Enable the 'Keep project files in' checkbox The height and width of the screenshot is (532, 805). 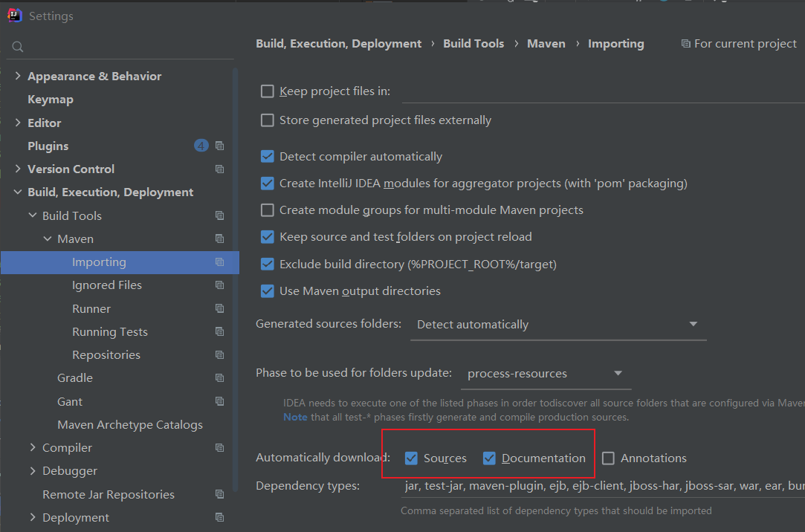coord(268,91)
